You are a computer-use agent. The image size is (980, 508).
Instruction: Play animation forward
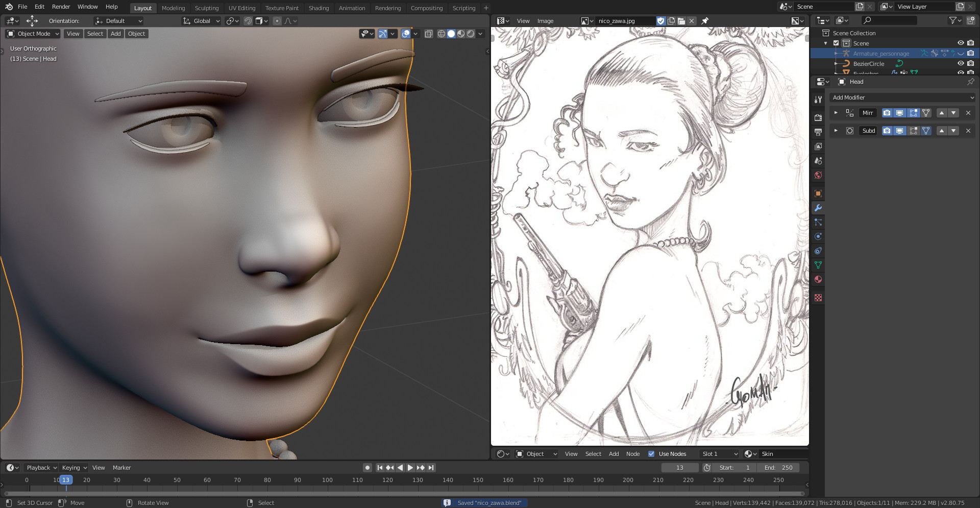[410, 468]
